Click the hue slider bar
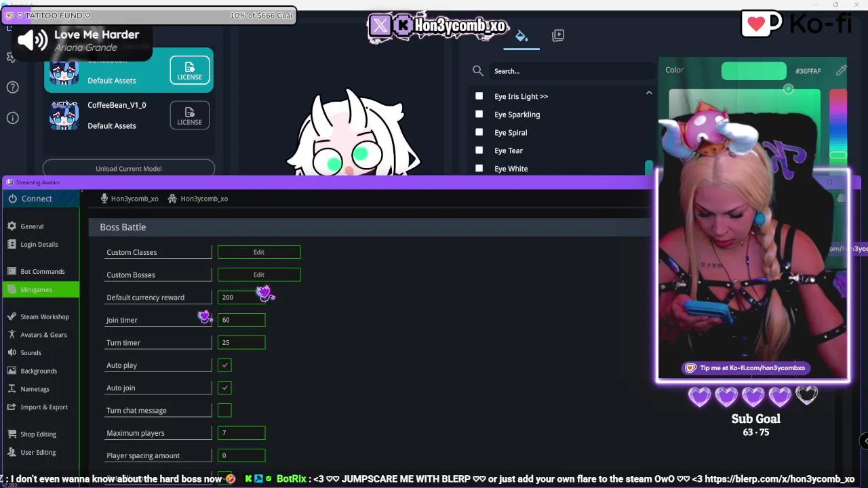 coord(838,125)
